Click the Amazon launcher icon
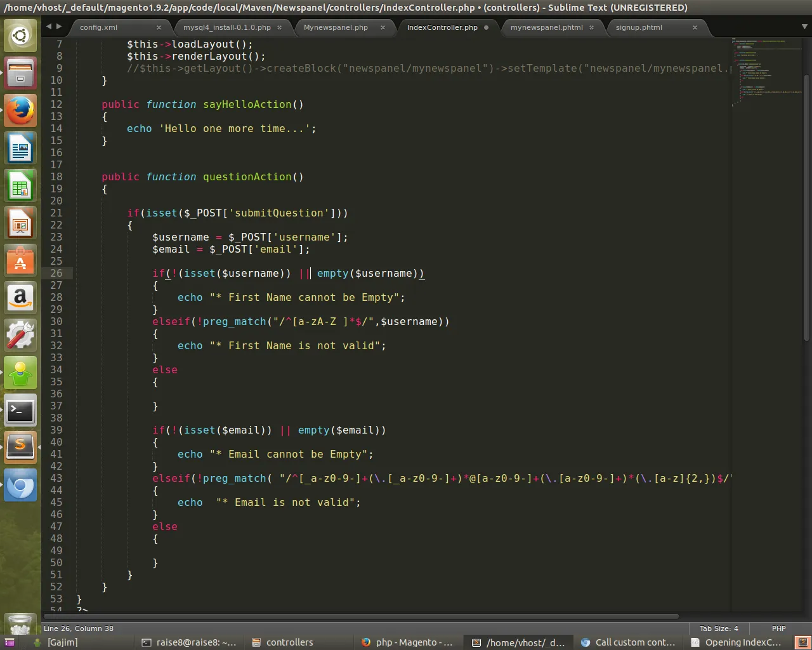This screenshot has width=812, height=650. coord(20,298)
